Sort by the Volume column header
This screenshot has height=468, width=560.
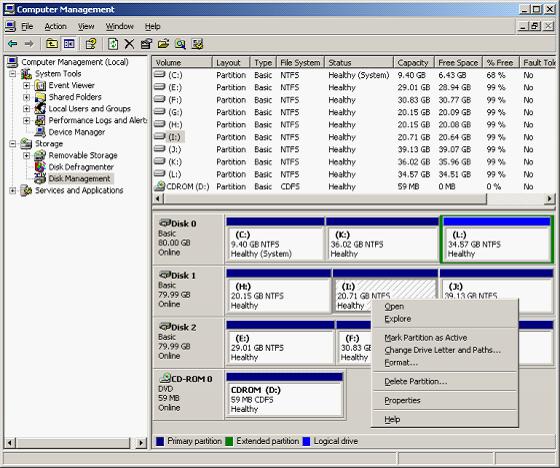(182, 63)
